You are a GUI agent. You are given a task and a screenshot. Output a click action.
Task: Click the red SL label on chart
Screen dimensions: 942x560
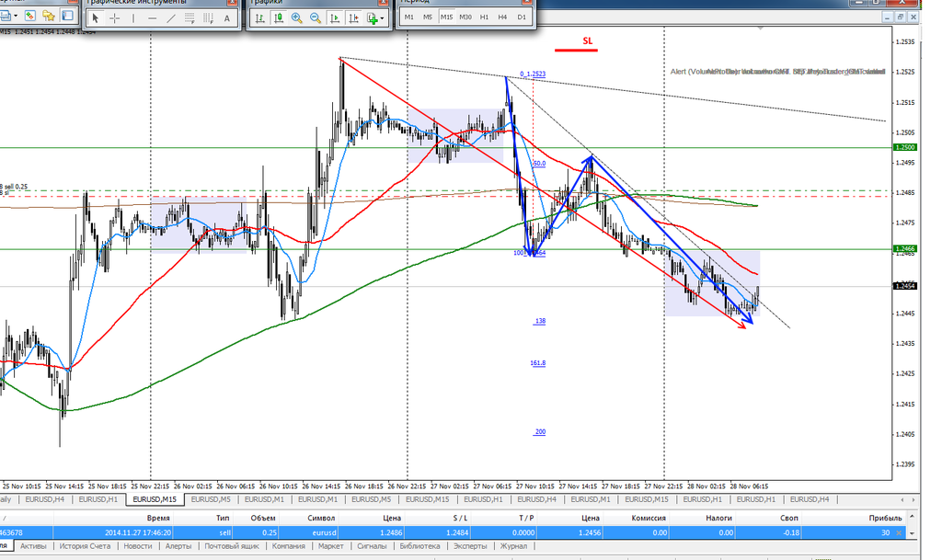[588, 40]
